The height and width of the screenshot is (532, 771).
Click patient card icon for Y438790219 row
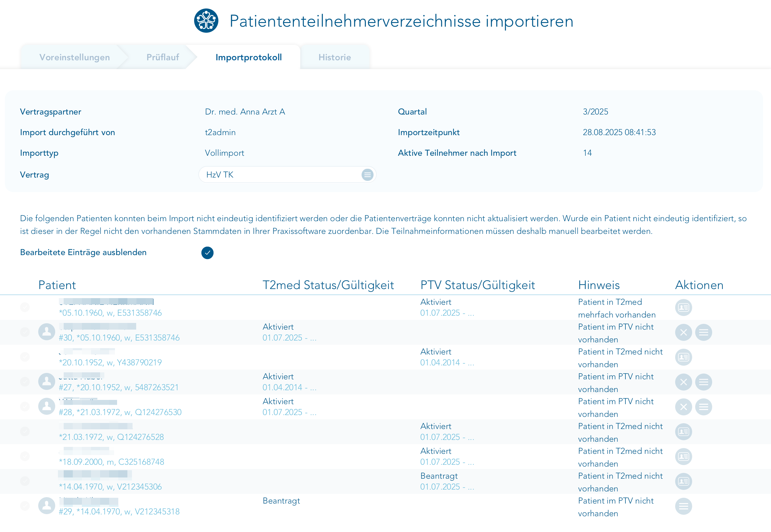[683, 357]
